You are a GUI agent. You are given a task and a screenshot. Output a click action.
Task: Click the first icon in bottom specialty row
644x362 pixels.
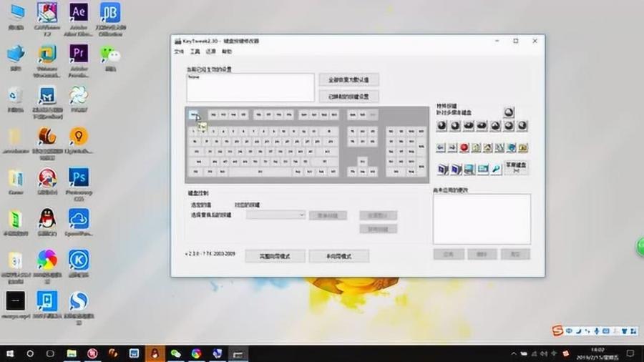443,169
